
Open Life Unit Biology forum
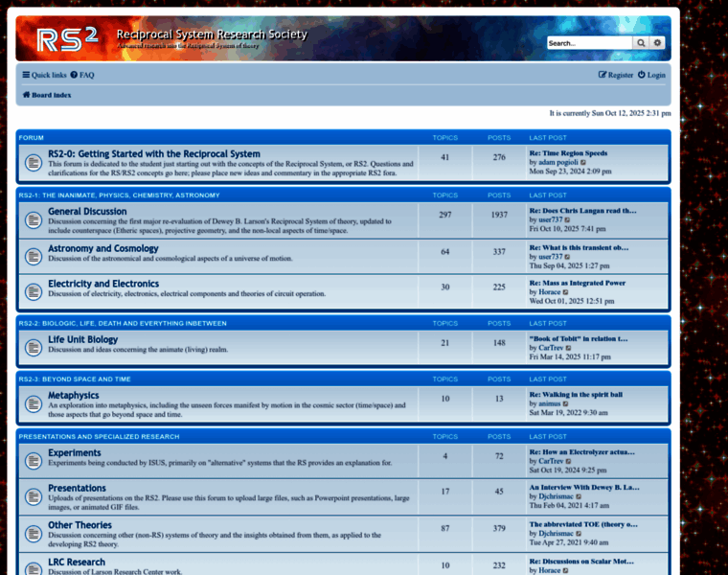(x=83, y=339)
